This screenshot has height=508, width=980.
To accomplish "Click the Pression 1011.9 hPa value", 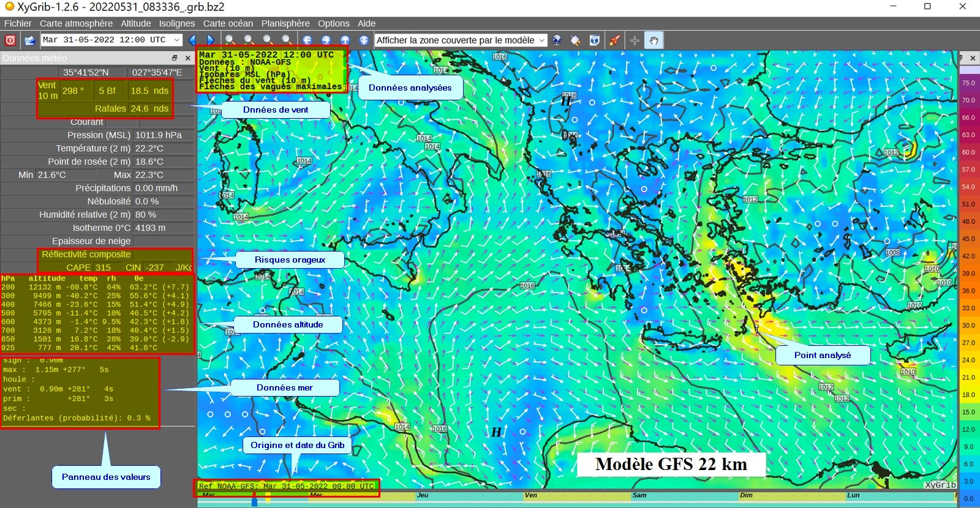I will 159,135.
